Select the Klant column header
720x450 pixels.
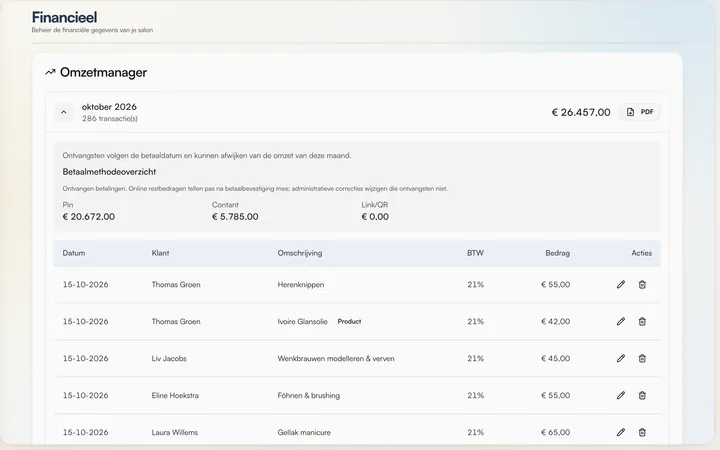pos(160,253)
